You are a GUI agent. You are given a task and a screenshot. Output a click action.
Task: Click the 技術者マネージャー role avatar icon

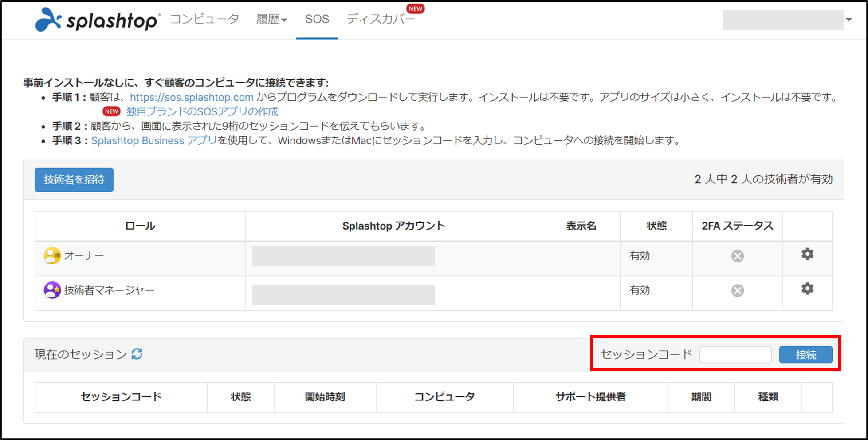[x=52, y=290]
